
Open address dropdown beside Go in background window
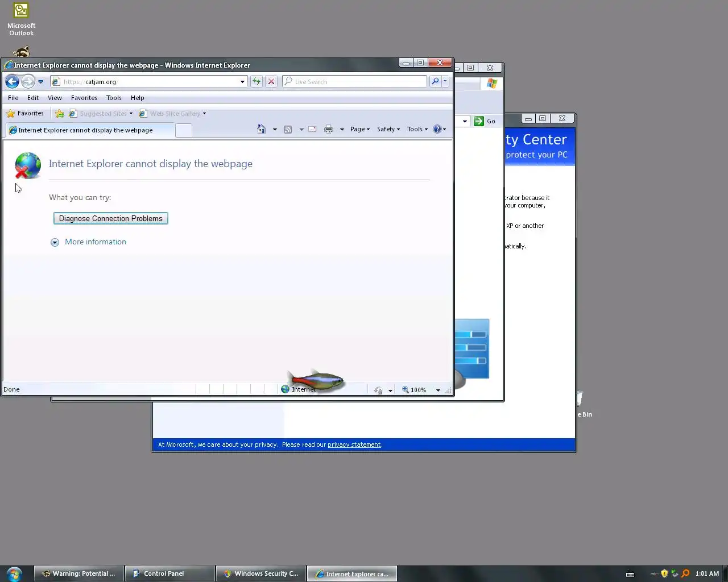[x=465, y=121]
